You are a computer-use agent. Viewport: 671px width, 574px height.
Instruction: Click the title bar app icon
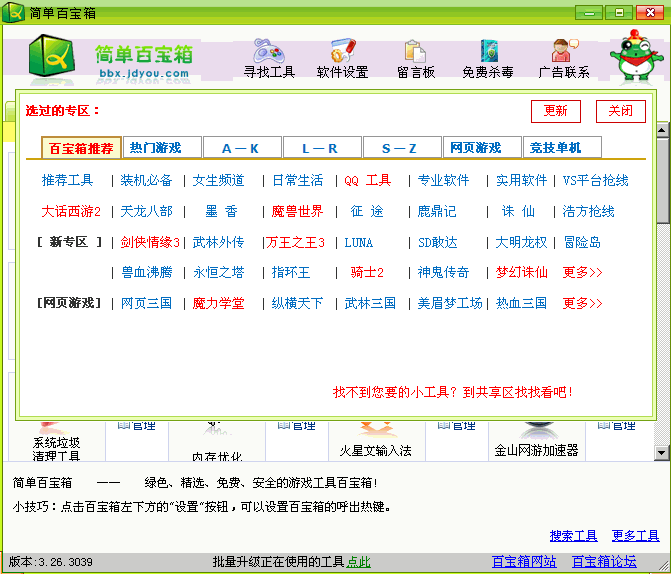pos(13,12)
